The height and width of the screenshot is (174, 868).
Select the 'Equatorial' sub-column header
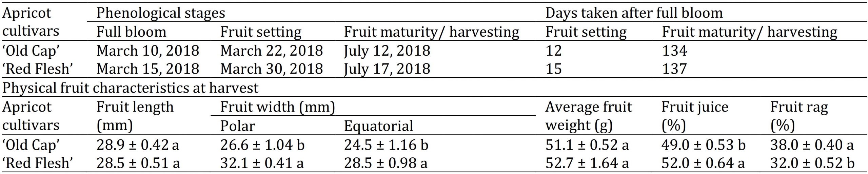click(379, 127)
